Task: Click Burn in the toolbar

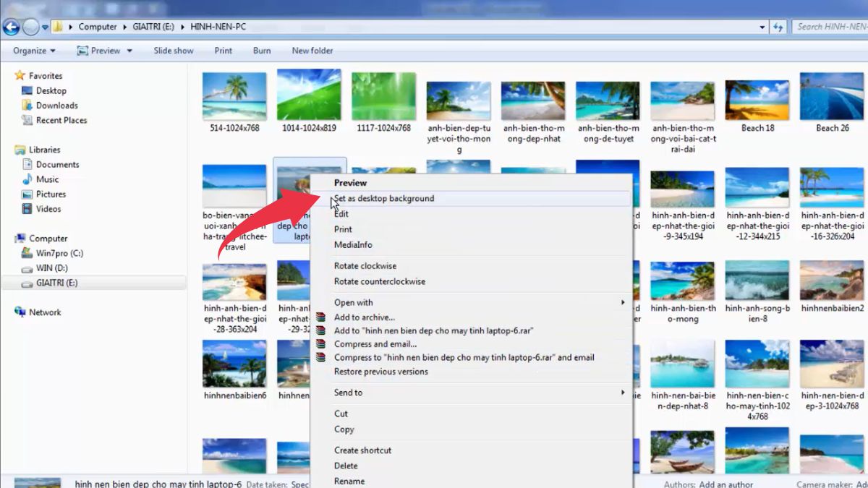Action: 262,51
